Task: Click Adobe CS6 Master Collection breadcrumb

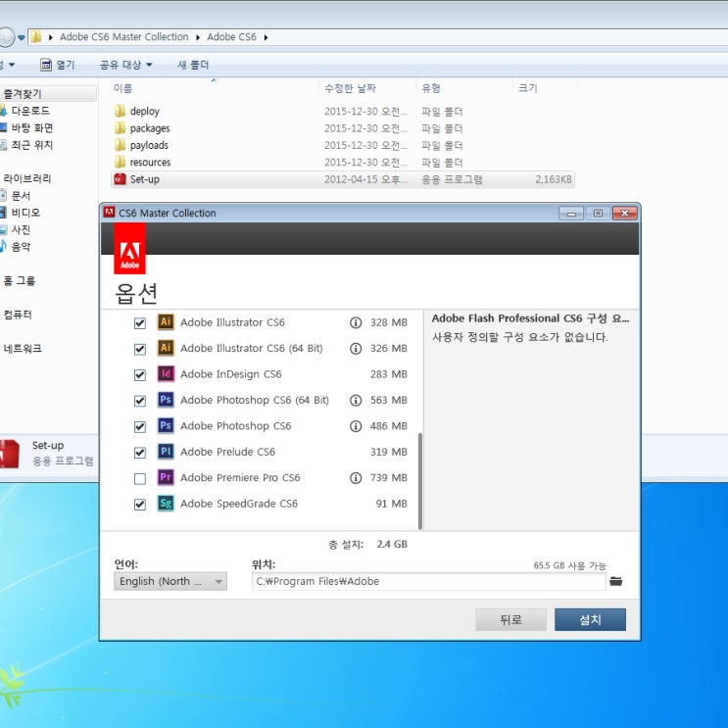Action: tap(124, 36)
